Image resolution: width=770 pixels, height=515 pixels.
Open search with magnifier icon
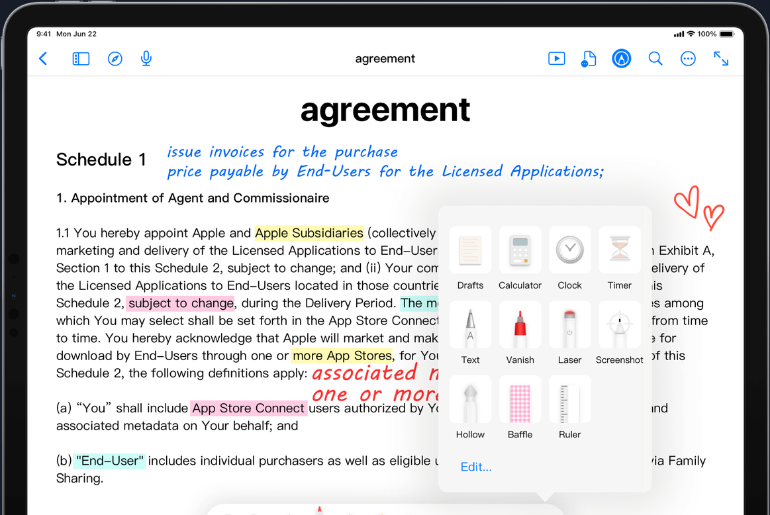click(x=655, y=59)
